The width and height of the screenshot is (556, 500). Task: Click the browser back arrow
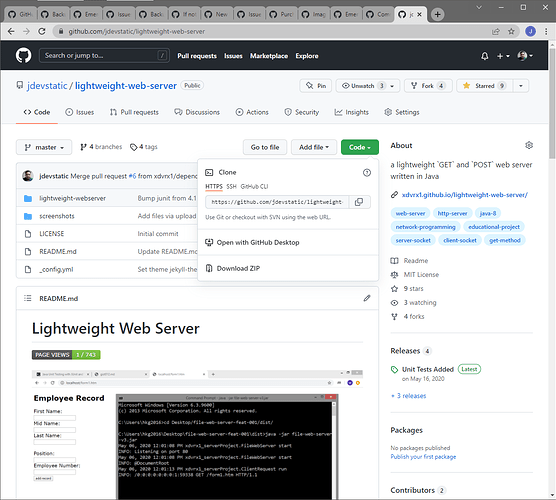tap(11, 32)
